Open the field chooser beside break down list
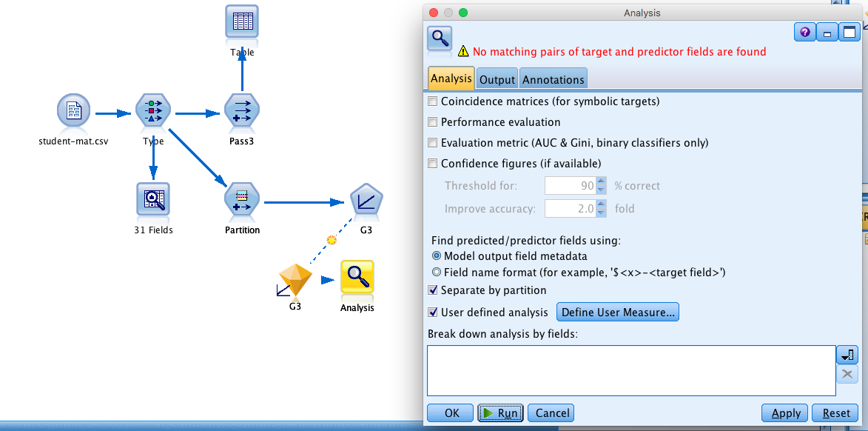This screenshot has height=431, width=868. pos(847,355)
